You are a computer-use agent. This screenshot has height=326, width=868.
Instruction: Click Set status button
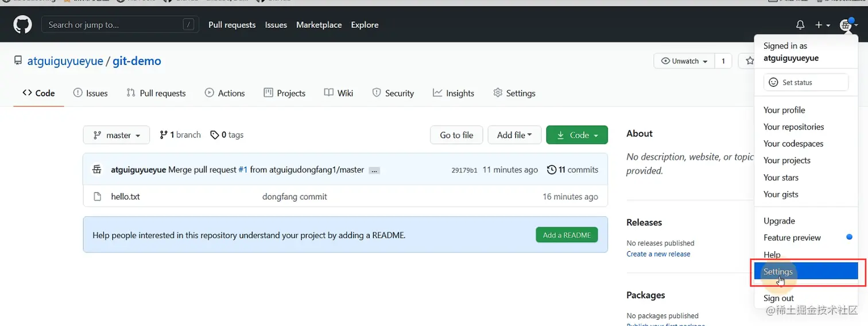click(x=806, y=82)
